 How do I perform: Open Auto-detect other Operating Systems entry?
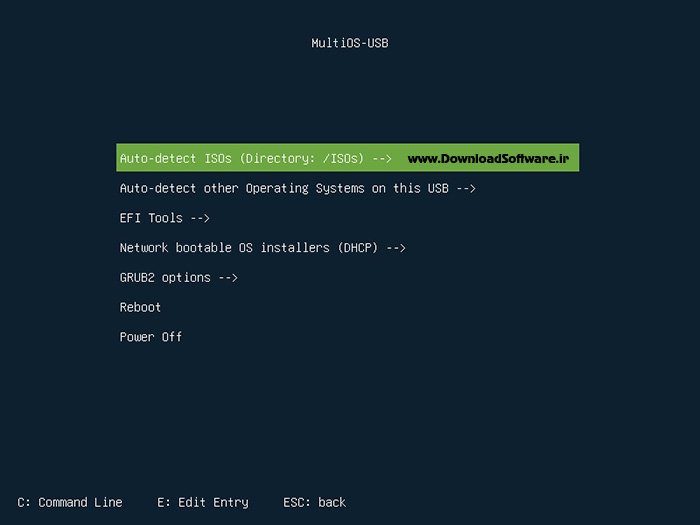coord(297,188)
